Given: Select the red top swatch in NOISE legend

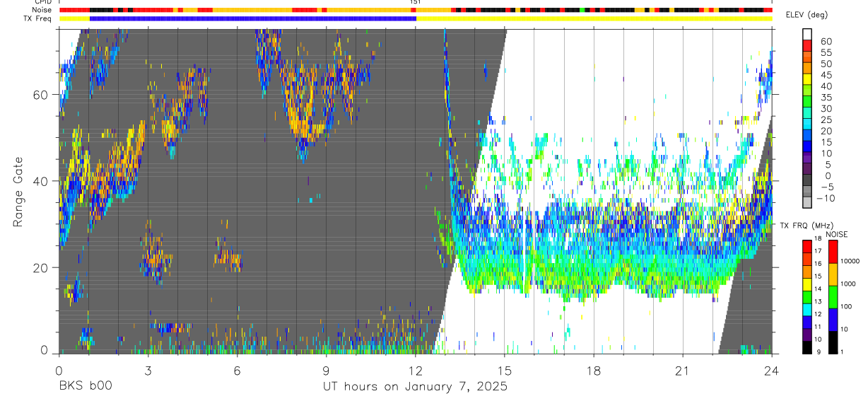Looking at the screenshot, I should pyautogui.click(x=833, y=252).
